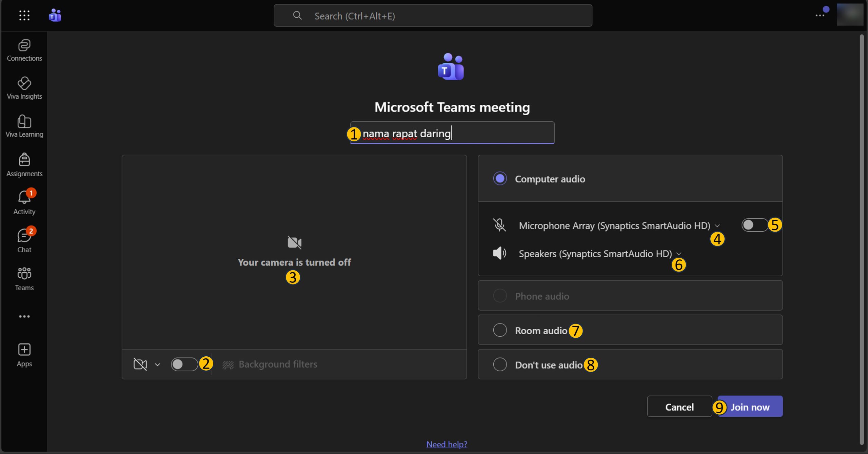Open Assignments from sidebar
This screenshot has width=868, height=454.
point(24,165)
